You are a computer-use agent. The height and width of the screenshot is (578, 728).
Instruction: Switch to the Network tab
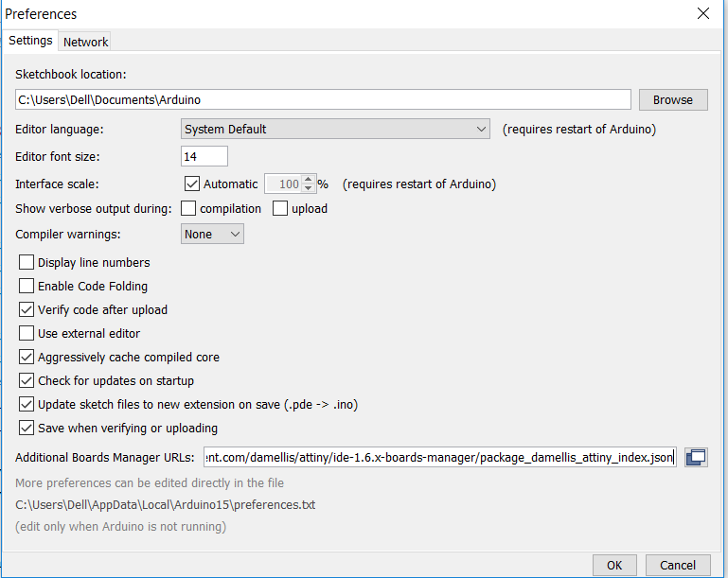[x=85, y=42]
